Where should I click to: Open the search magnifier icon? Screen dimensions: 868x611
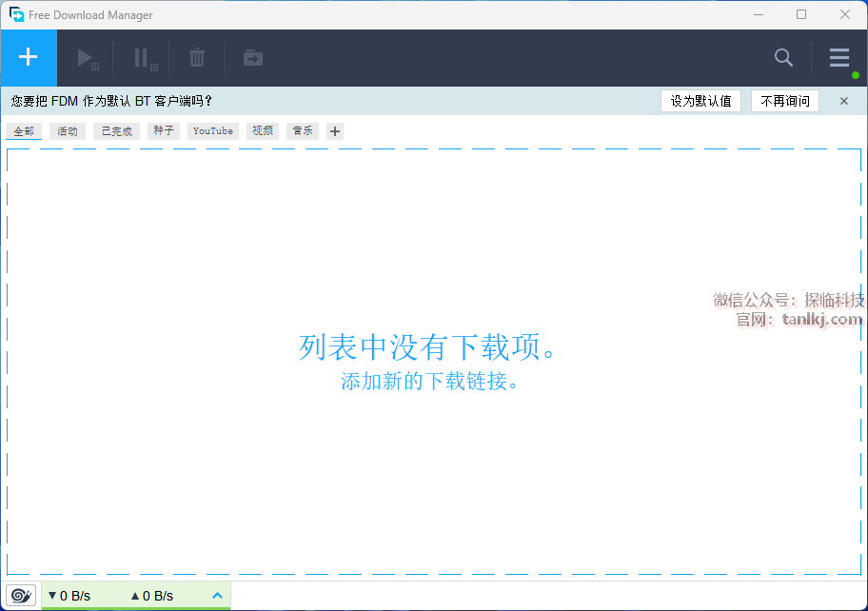(x=783, y=58)
